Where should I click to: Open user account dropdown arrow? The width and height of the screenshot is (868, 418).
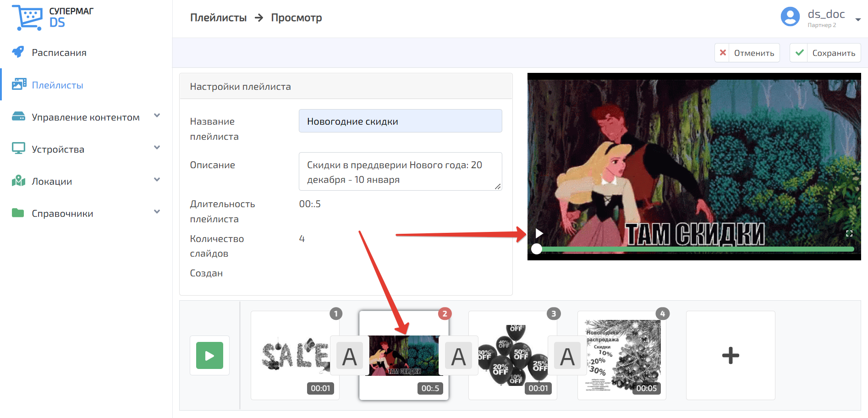[858, 20]
